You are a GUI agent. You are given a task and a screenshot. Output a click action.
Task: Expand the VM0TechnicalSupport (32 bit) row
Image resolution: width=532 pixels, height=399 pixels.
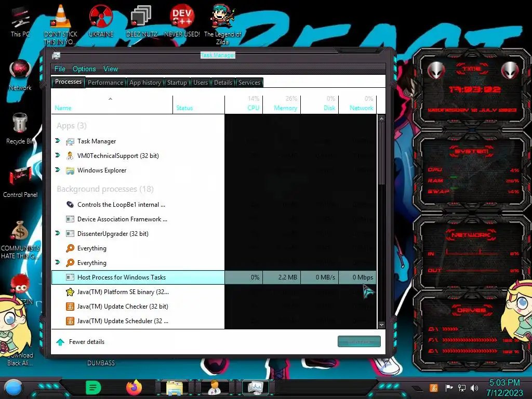58,155
